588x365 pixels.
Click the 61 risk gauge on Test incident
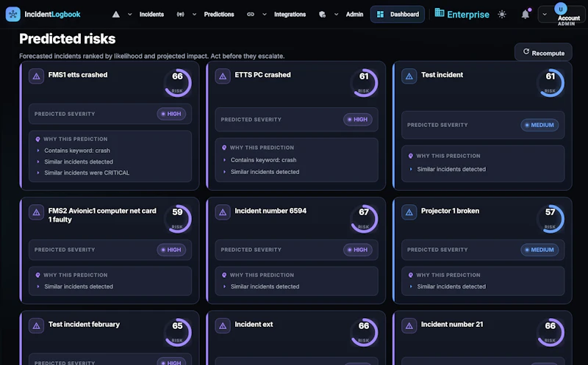pyautogui.click(x=550, y=83)
